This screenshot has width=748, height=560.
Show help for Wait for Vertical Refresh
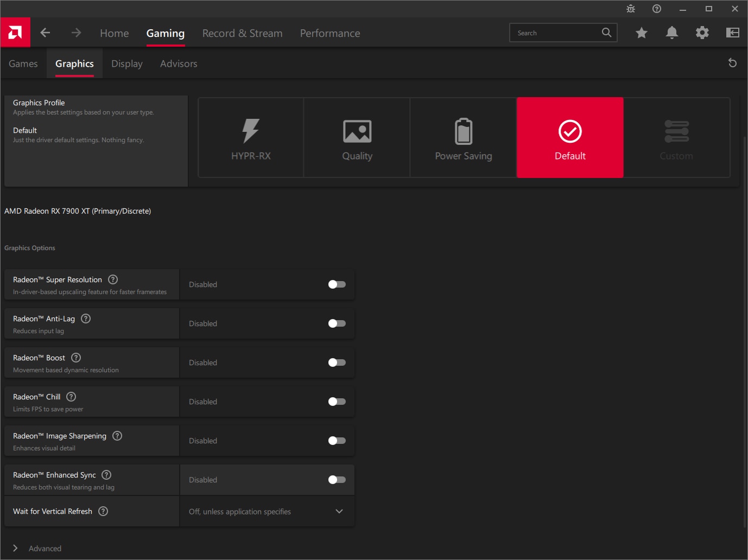point(103,511)
